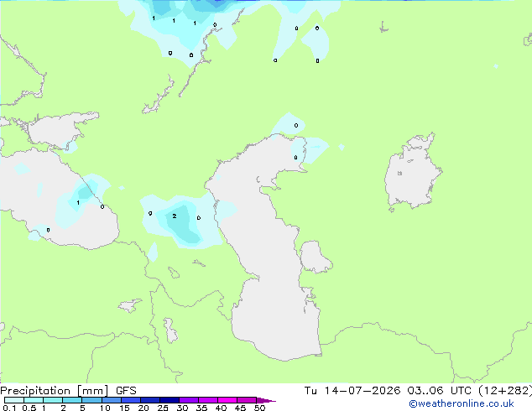Viewport: 532px width, 411px height.
Task: Select the light cyan legend swatch between 0.5 and 1
Action: coord(34,400)
